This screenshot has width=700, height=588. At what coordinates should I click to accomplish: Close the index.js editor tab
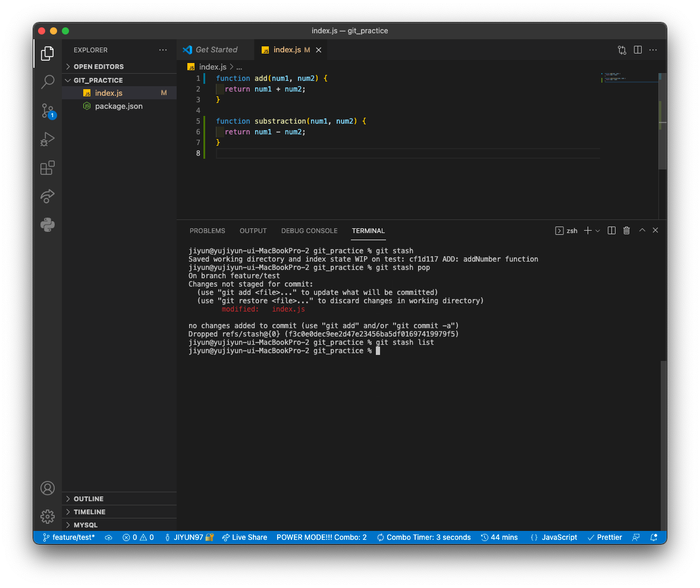pos(319,50)
